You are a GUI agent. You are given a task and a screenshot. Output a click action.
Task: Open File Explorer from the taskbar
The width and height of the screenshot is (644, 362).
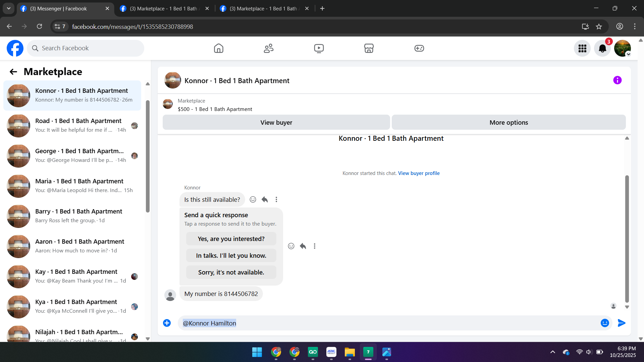pyautogui.click(x=350, y=352)
